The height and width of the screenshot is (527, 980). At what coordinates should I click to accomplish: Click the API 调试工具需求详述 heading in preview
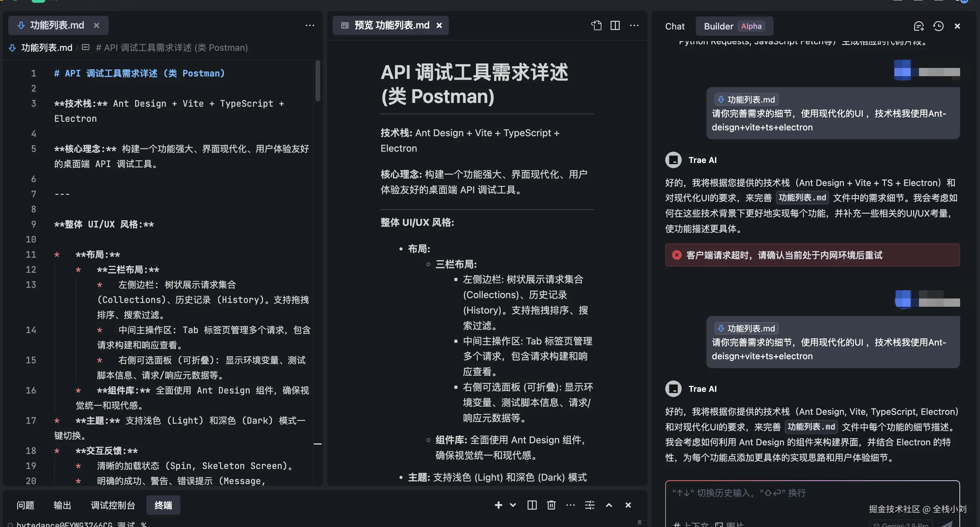click(475, 84)
